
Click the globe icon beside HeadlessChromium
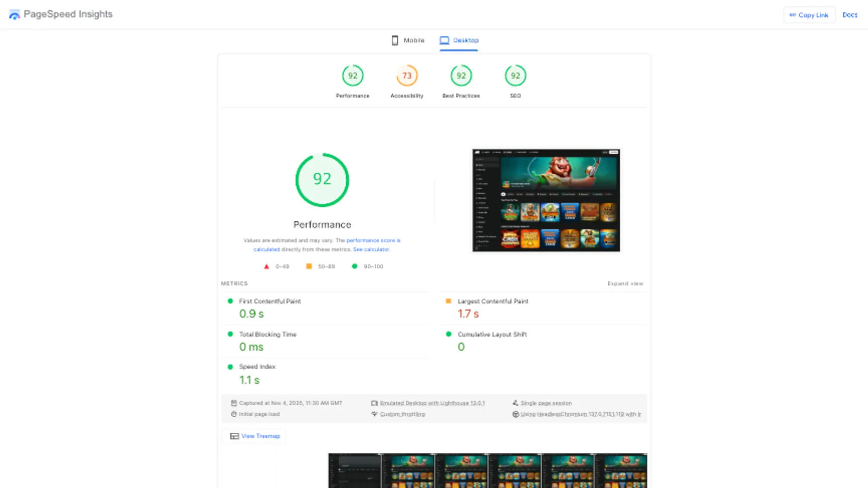[x=516, y=414]
